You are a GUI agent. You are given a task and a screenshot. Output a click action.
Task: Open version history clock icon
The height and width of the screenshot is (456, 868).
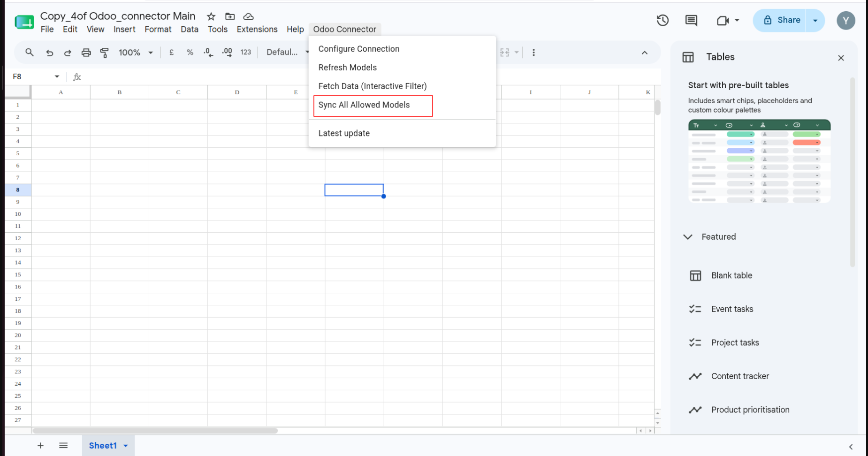coord(662,20)
